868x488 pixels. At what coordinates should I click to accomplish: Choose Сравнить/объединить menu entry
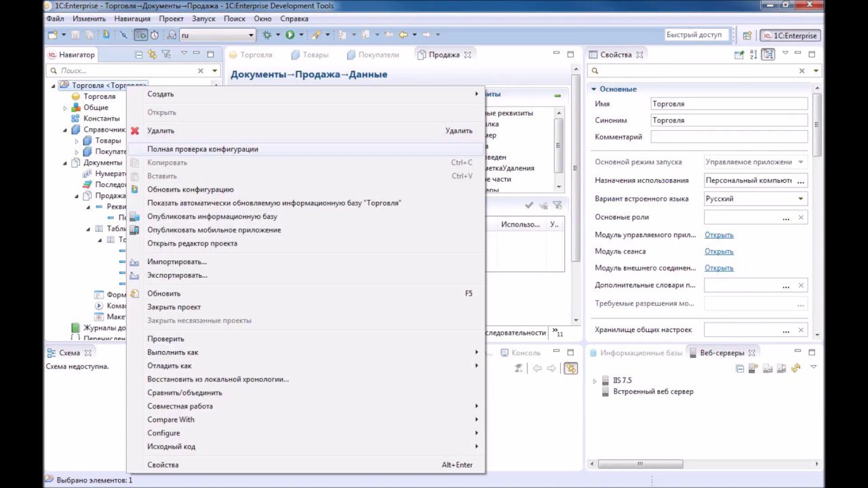(305, 393)
